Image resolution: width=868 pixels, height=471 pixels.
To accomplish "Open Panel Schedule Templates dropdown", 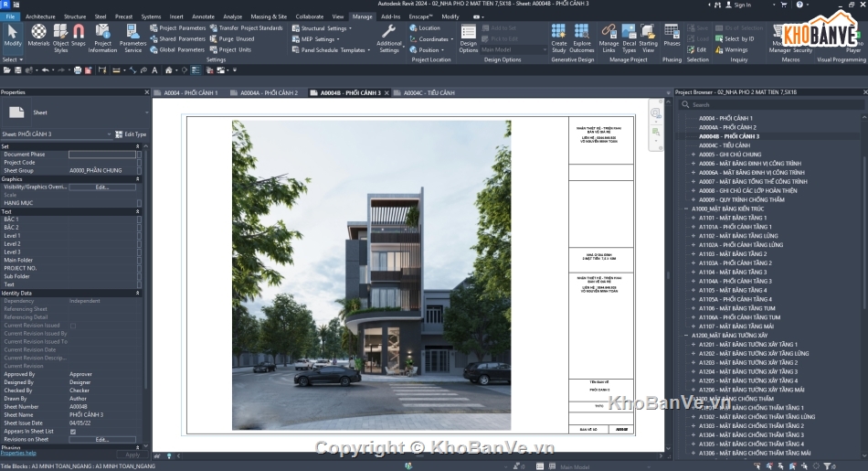I will [331, 49].
